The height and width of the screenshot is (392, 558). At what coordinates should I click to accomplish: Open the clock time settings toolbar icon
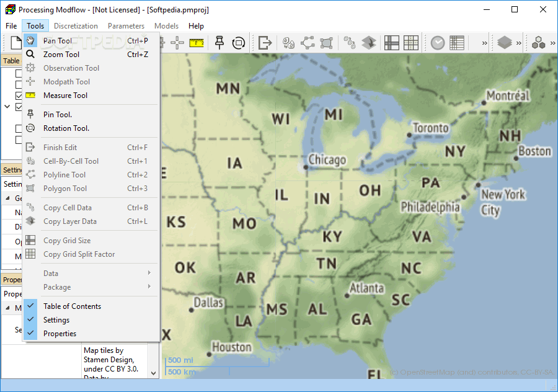(438, 43)
